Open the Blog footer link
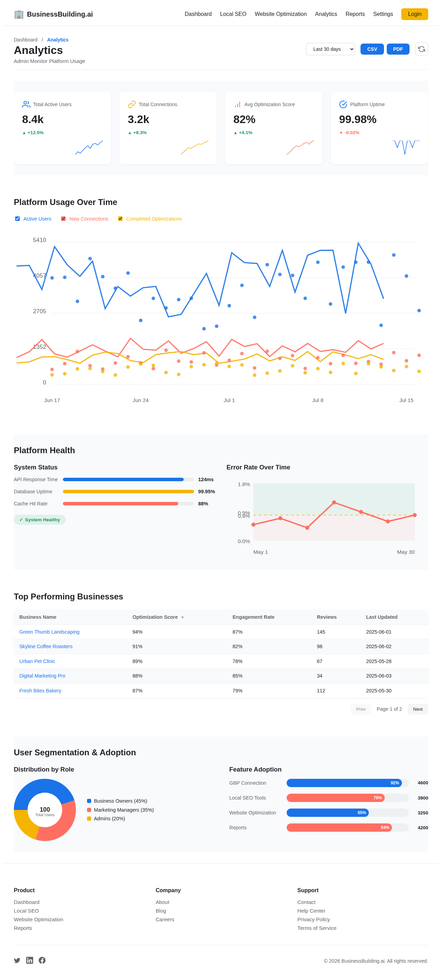Image resolution: width=442 pixels, height=980 pixels. click(x=161, y=911)
